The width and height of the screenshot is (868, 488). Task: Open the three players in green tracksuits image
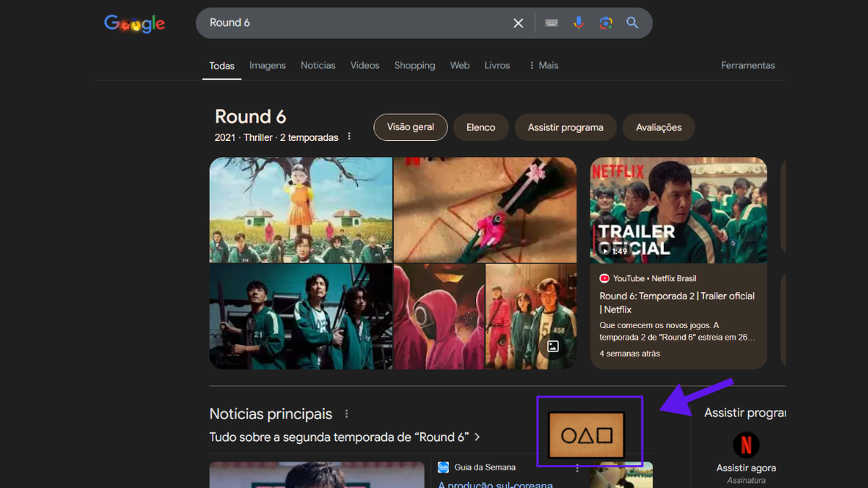point(301,317)
